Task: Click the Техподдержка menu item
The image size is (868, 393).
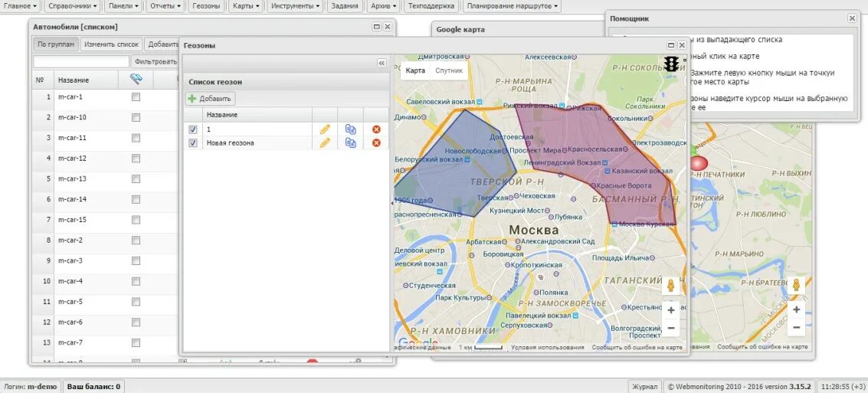Action: pyautogui.click(x=431, y=6)
